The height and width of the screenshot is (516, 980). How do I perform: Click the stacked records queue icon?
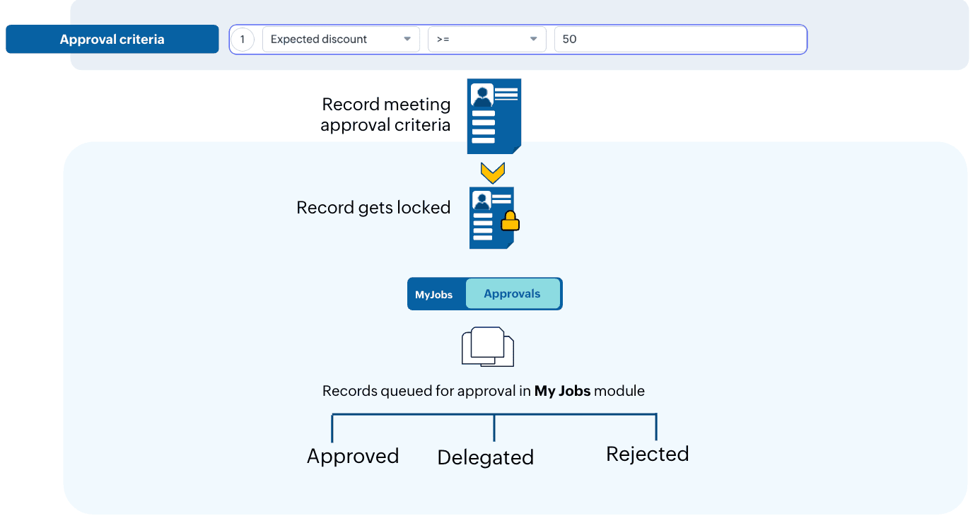pos(488,346)
